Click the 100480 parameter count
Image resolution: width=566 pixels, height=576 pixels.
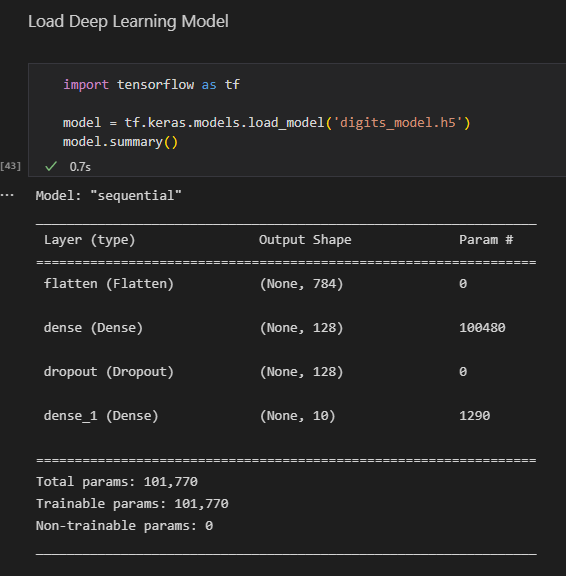click(482, 328)
